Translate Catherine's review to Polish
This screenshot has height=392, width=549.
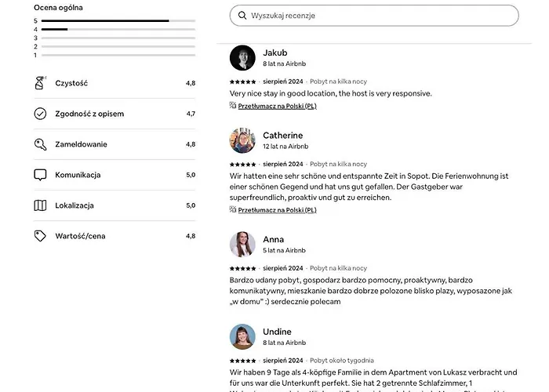click(x=277, y=210)
